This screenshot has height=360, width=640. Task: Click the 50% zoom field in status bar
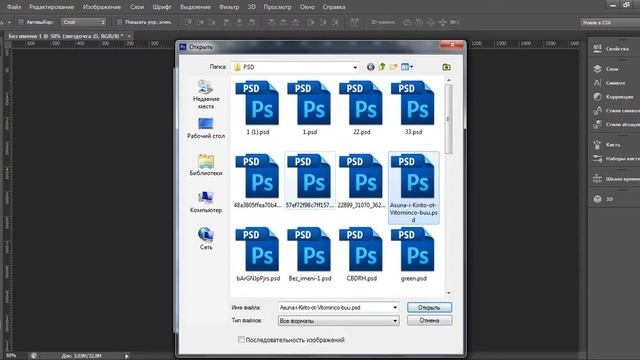(11, 356)
